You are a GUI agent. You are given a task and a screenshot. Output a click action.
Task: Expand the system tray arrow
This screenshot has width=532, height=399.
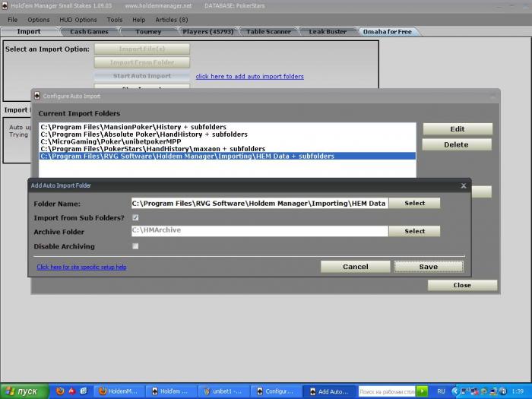click(455, 391)
